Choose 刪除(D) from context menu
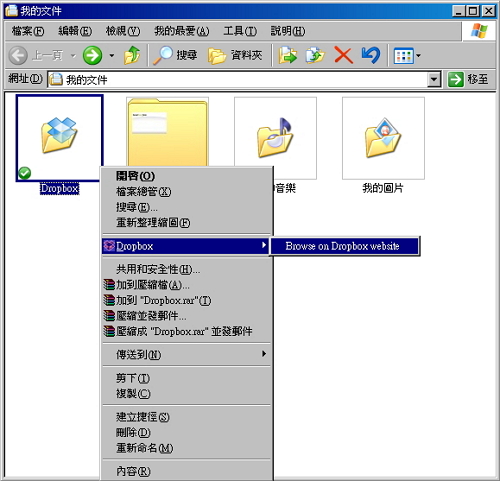 [187, 432]
